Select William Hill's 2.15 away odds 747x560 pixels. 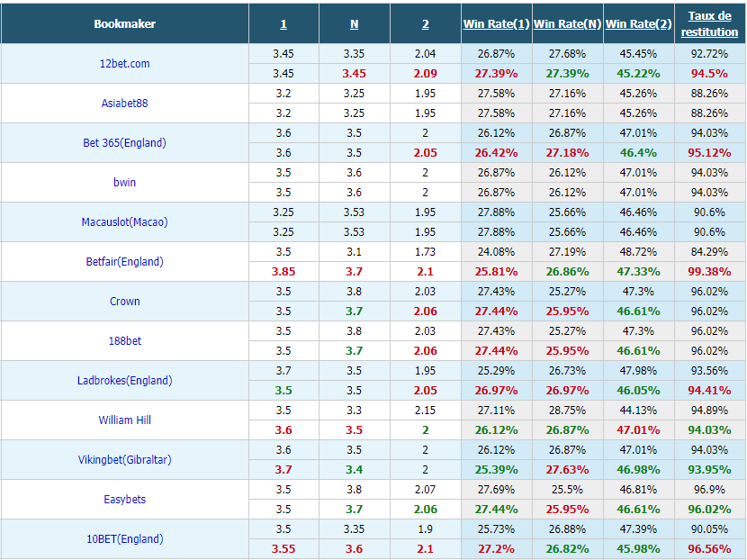[x=426, y=410]
